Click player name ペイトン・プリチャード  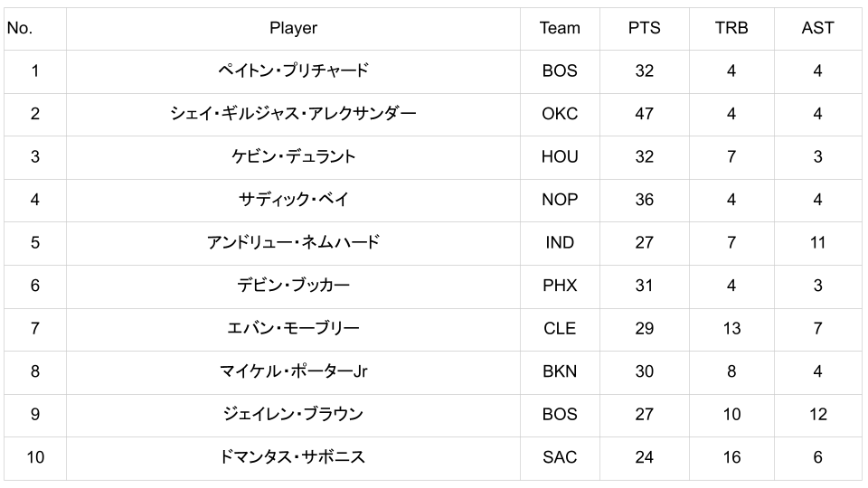[x=293, y=70]
